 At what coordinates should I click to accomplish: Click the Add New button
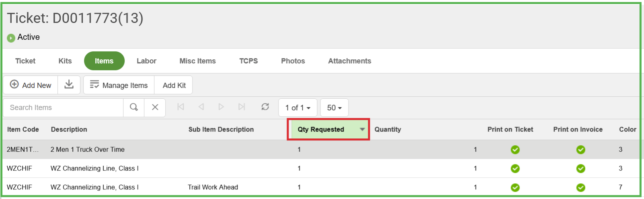pyautogui.click(x=31, y=85)
